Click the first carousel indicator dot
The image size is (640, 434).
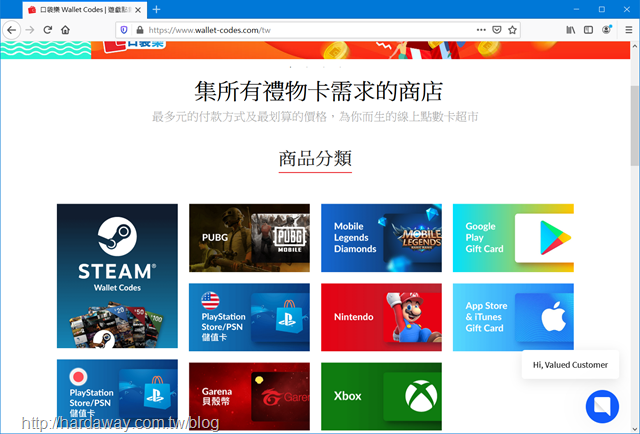click(291, 67)
